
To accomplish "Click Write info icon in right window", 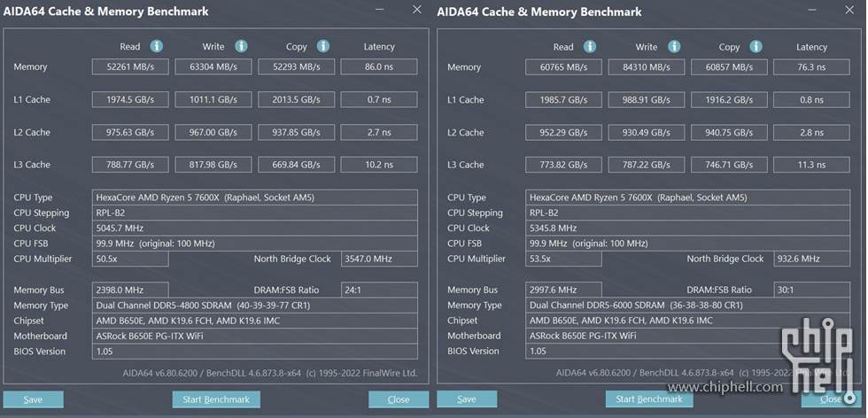I will point(674,47).
